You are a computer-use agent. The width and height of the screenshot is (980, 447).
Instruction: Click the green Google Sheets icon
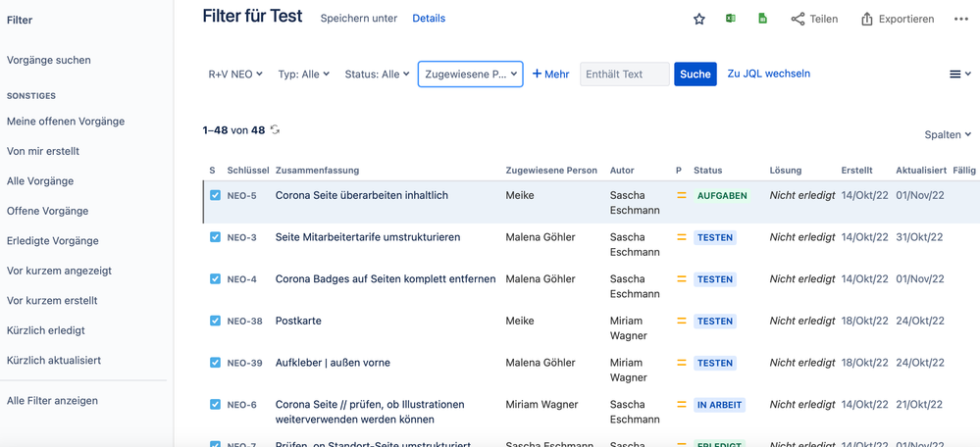pos(762,19)
